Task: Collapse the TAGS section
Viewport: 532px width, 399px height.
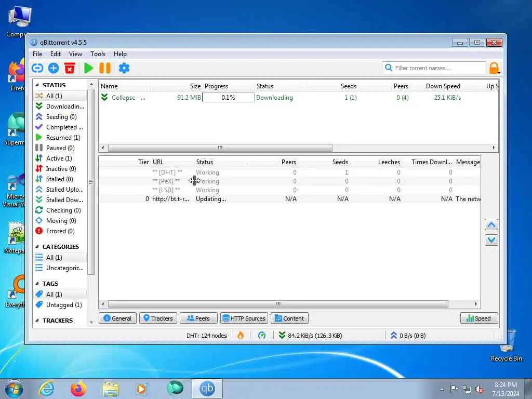Action: coord(37,284)
